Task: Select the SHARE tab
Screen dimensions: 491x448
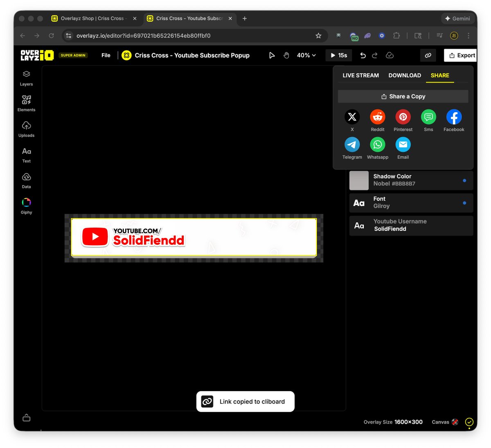Action: pos(440,75)
